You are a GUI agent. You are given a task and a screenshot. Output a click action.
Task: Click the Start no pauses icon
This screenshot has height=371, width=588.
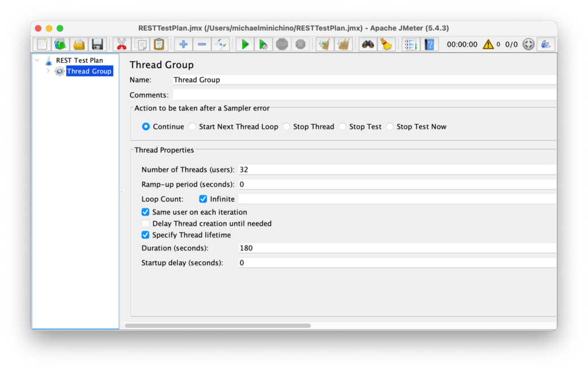pyautogui.click(x=262, y=44)
